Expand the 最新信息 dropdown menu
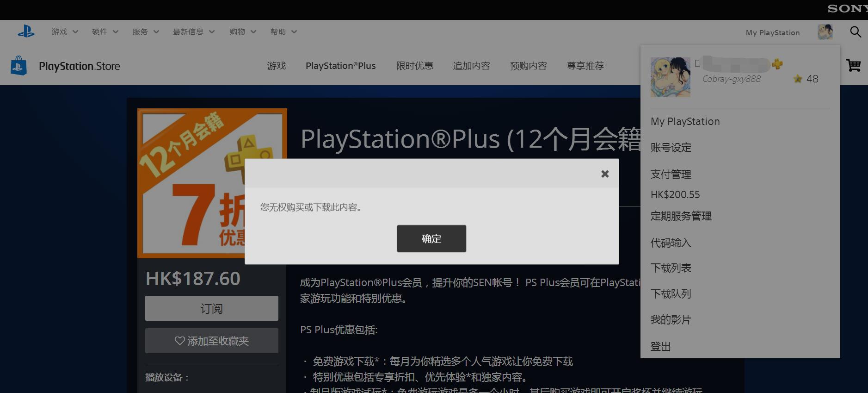 tap(193, 32)
